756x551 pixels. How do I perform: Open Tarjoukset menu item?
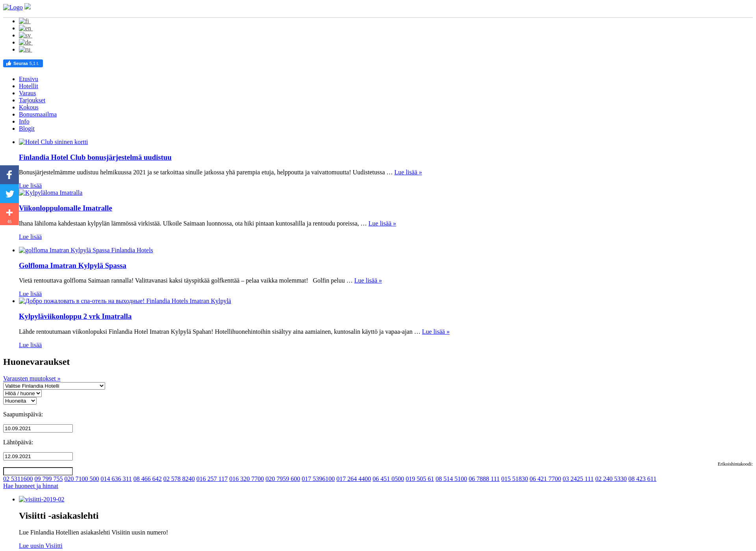(31, 100)
